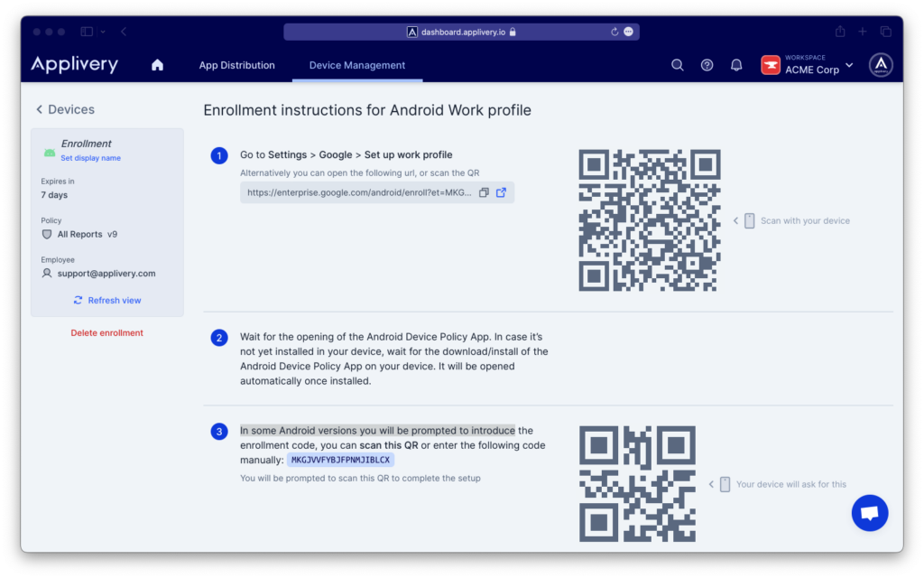Open the Device Management tab
The height and width of the screenshot is (578, 924).
point(357,65)
